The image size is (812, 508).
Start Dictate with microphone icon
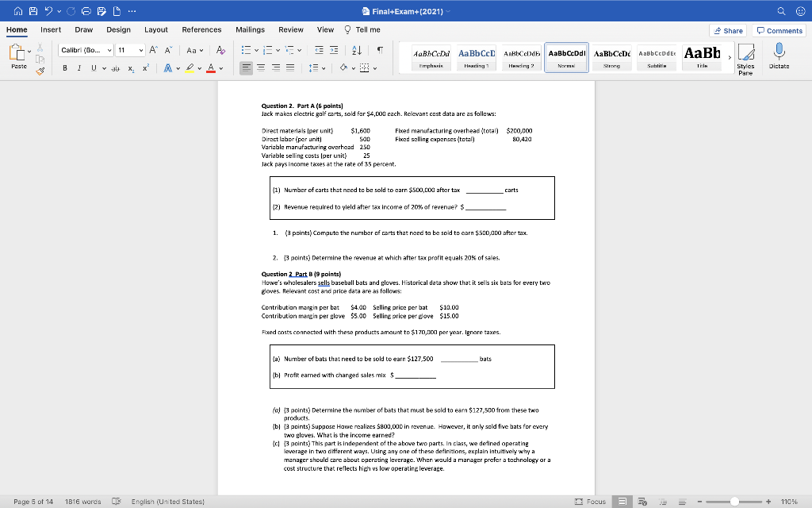coord(779,56)
